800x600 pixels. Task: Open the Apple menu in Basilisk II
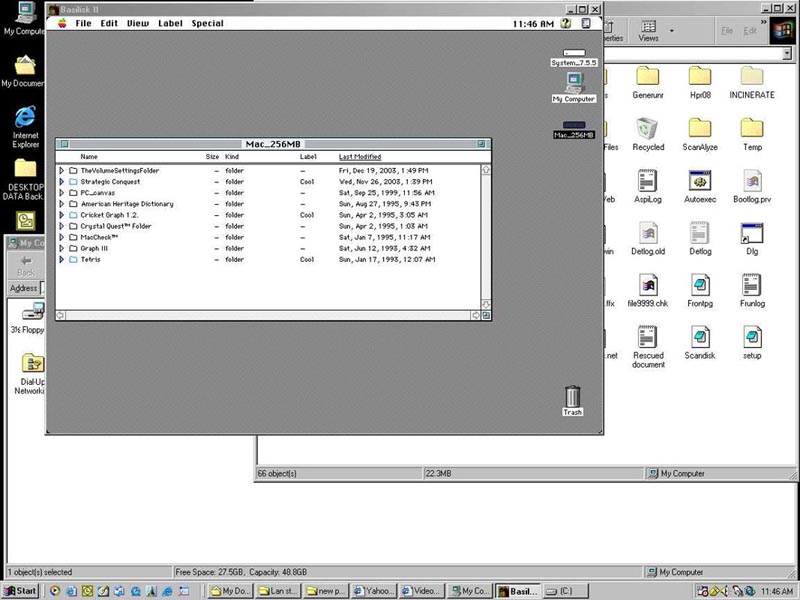click(x=62, y=23)
